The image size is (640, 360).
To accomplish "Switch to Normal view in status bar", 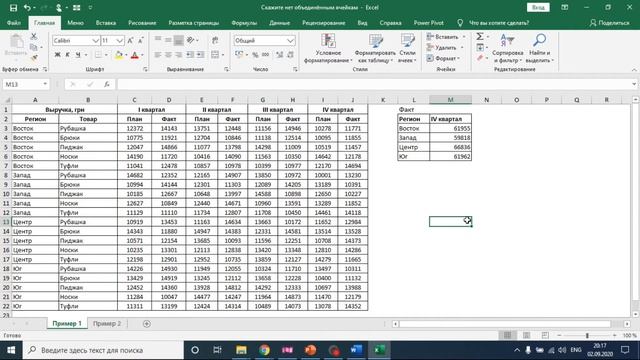I will 507,335.
